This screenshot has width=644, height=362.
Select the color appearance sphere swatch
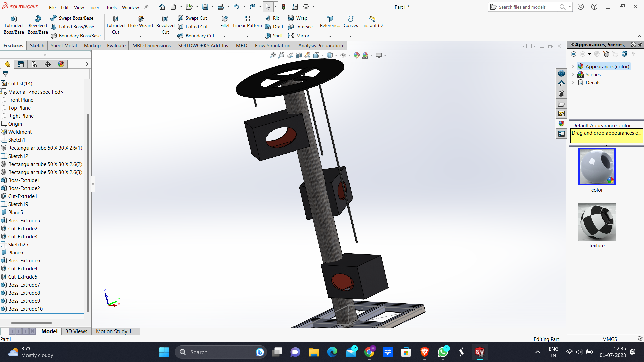[597, 167]
